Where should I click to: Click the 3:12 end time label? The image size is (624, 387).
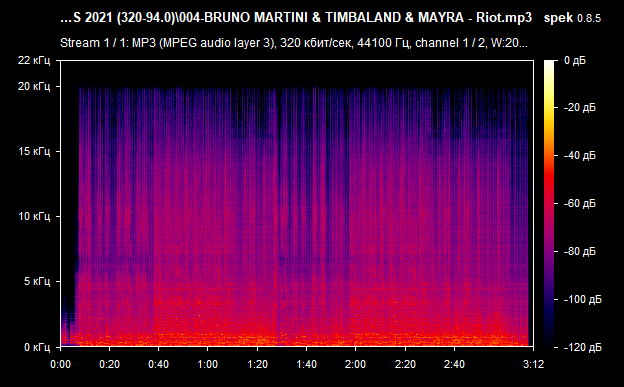tap(533, 364)
